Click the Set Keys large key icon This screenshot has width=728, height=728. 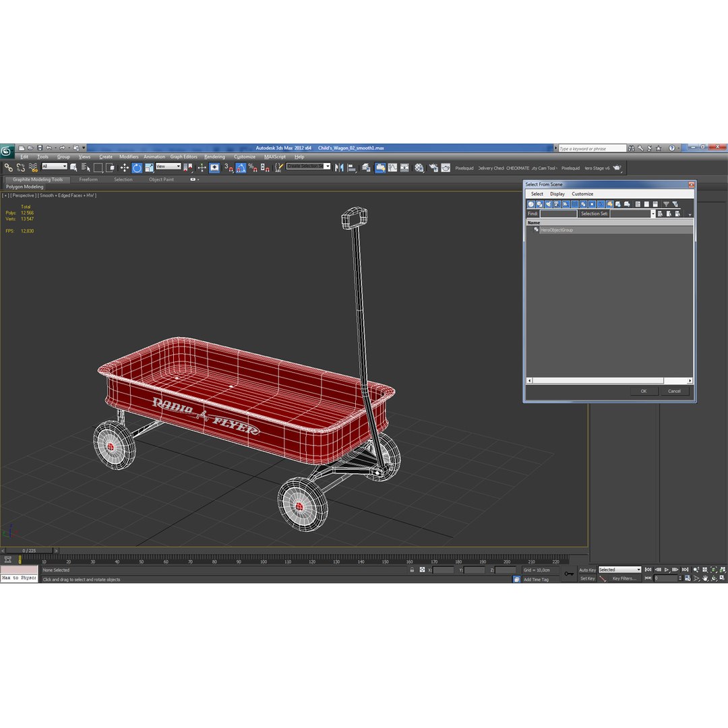point(569,574)
